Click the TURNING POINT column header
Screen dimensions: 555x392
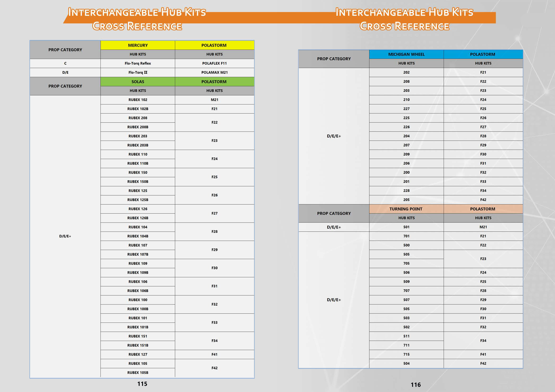coord(406,209)
